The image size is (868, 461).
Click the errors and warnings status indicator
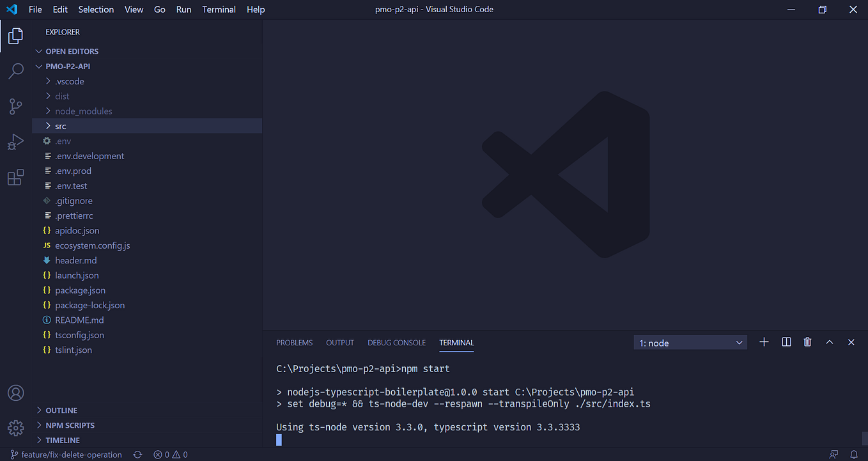click(x=169, y=455)
